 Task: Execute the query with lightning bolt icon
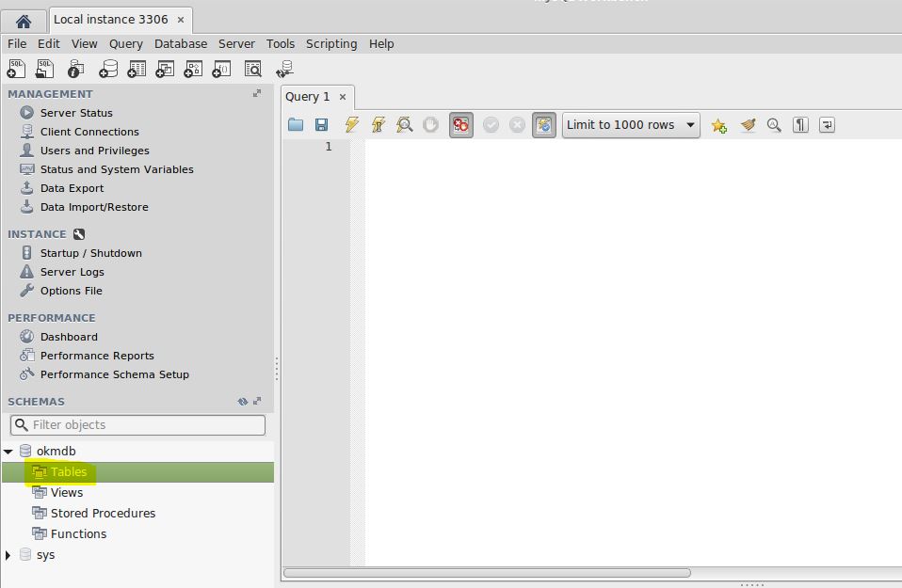point(351,124)
